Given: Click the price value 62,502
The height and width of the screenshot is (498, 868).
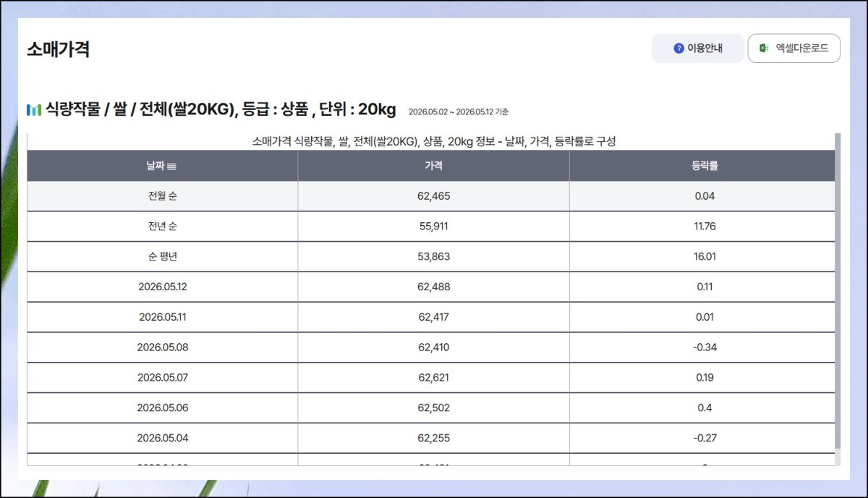Looking at the screenshot, I should click(x=434, y=408).
